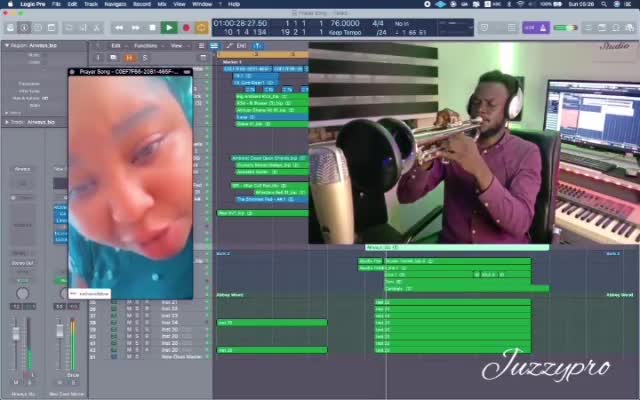Image resolution: width=640 pixels, height=400 pixels.
Task: Open the Navigate menu
Action: pyautogui.click(x=115, y=4)
